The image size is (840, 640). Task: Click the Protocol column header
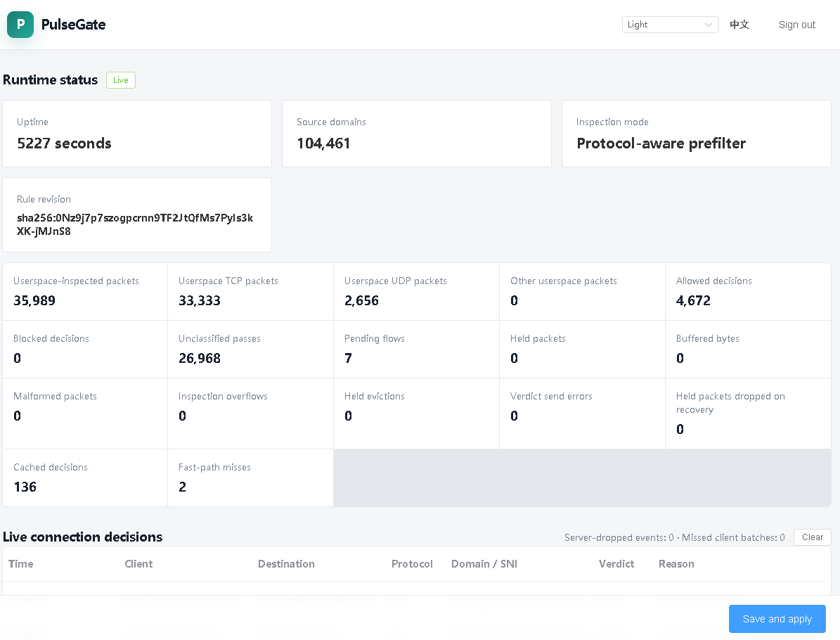tap(412, 564)
